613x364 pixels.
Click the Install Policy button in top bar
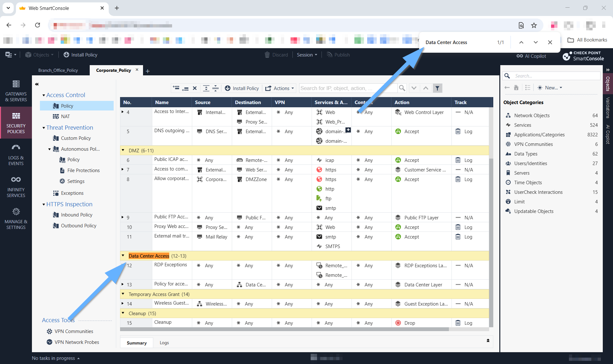click(80, 55)
